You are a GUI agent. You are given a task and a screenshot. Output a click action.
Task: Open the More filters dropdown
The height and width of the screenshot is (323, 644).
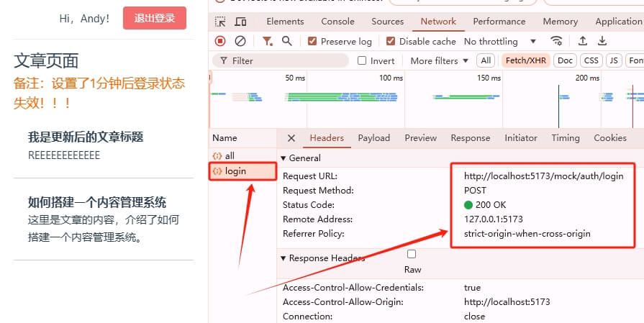click(x=439, y=61)
